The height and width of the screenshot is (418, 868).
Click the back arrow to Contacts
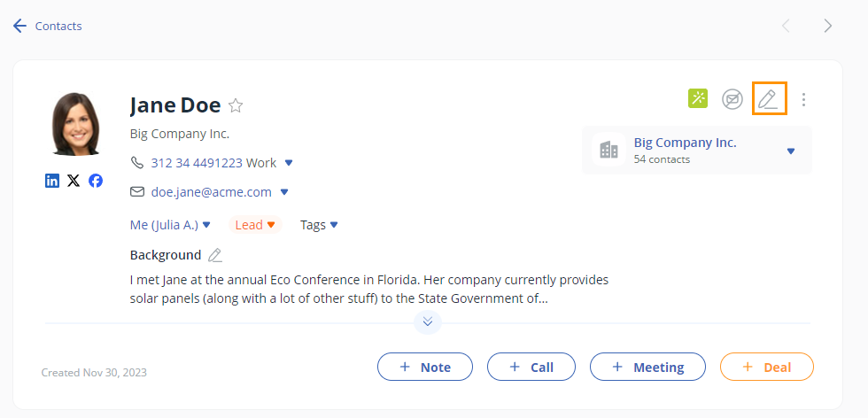point(19,26)
